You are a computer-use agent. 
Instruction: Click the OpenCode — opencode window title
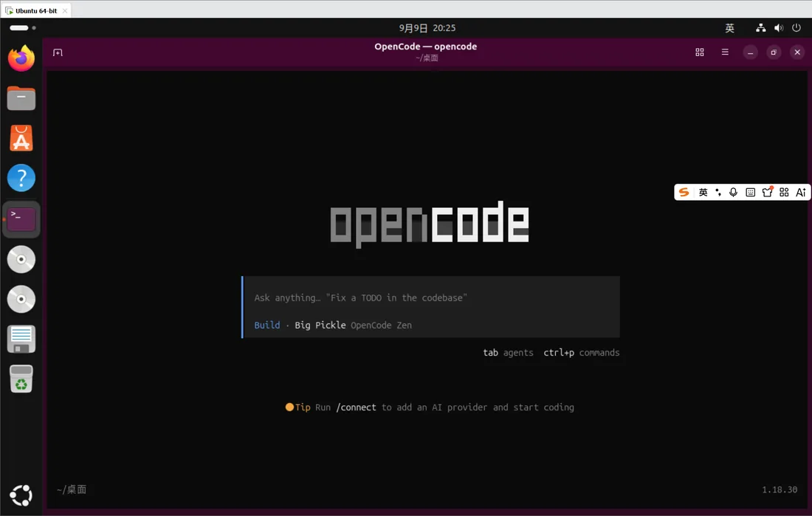tap(426, 47)
